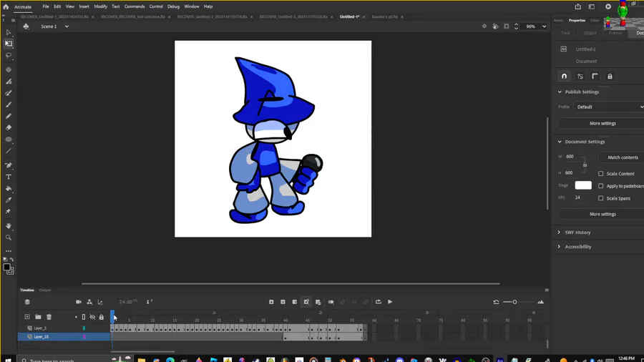Select the Paint Bucket tool
The width and height of the screenshot is (644, 362).
point(8,189)
